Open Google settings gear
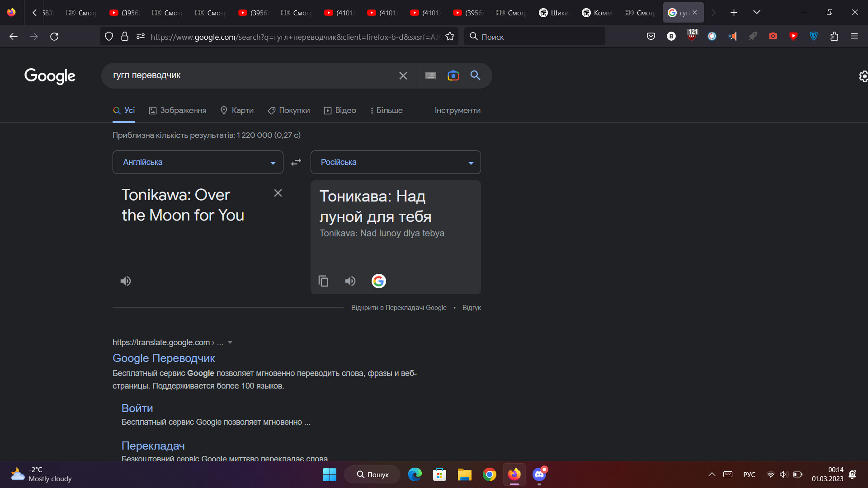 pyautogui.click(x=863, y=76)
